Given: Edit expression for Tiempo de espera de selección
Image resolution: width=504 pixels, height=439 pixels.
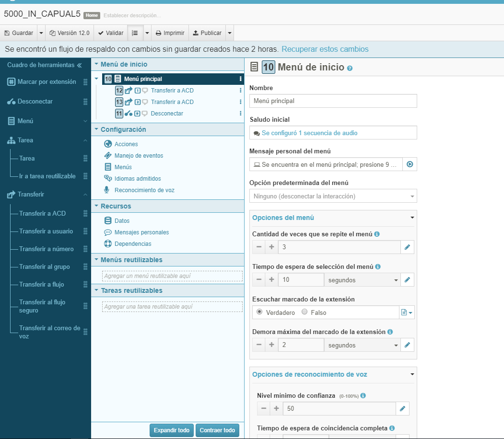Looking at the screenshot, I should [407, 280].
